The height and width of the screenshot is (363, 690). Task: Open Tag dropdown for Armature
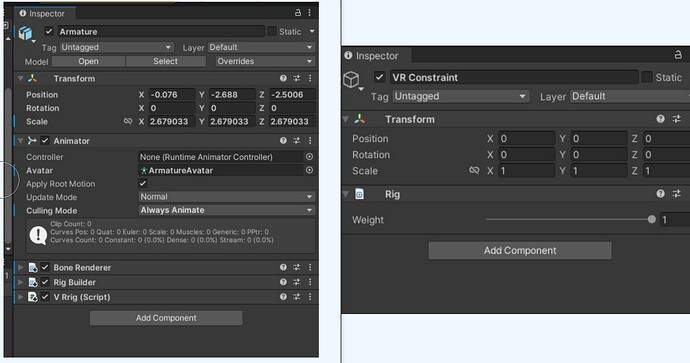(x=116, y=47)
